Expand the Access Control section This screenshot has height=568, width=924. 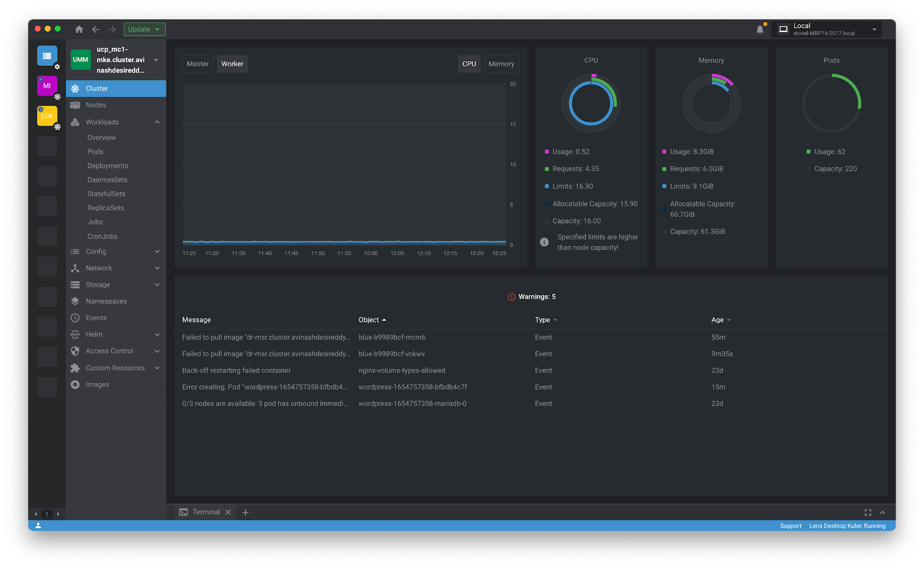pos(157,351)
